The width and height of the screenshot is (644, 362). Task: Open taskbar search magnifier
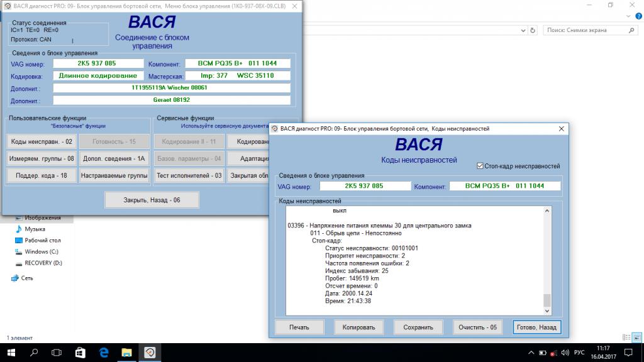pos(34,353)
